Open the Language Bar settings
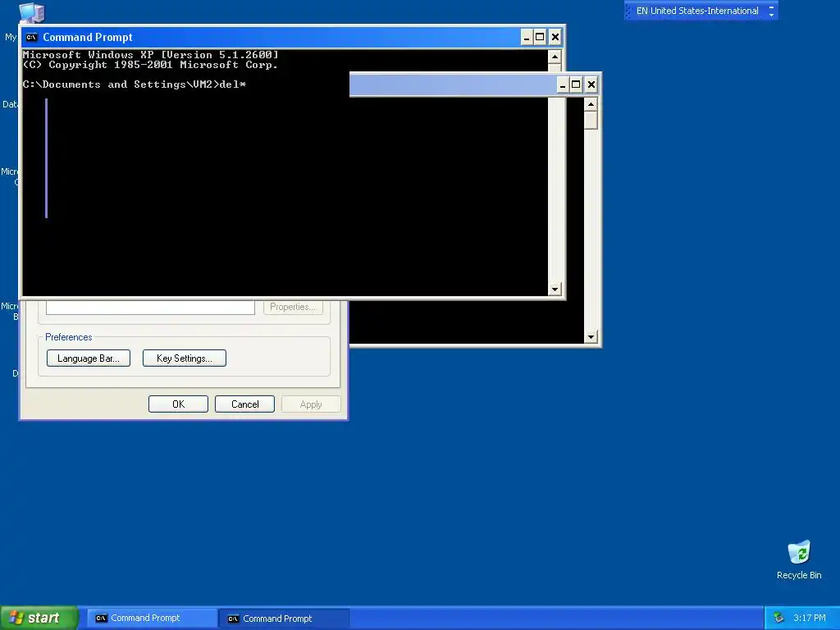Viewport: 840px width, 630px height. tap(89, 358)
